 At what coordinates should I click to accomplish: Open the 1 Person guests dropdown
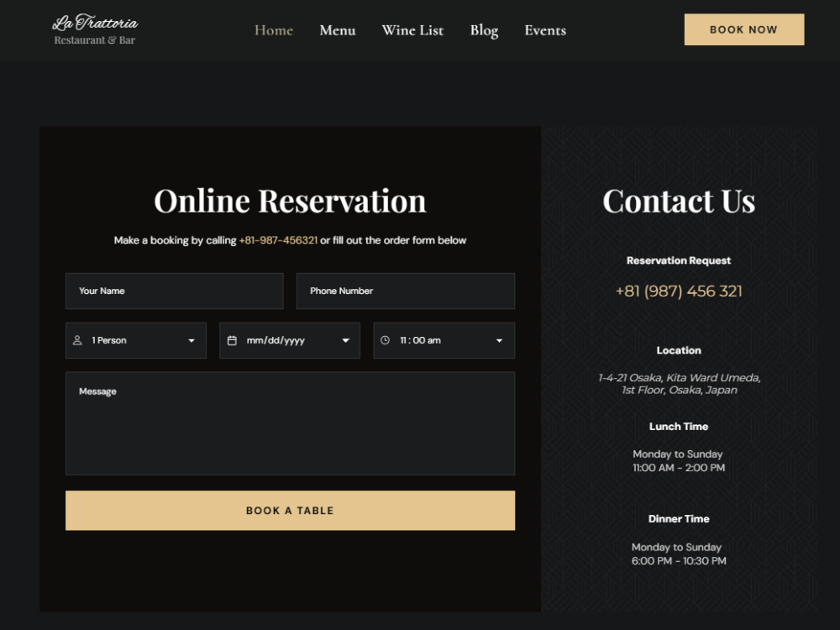point(136,340)
